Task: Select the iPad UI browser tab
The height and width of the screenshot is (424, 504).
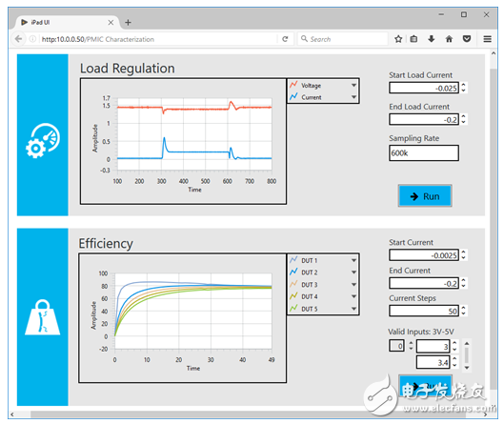Action: tap(63, 22)
